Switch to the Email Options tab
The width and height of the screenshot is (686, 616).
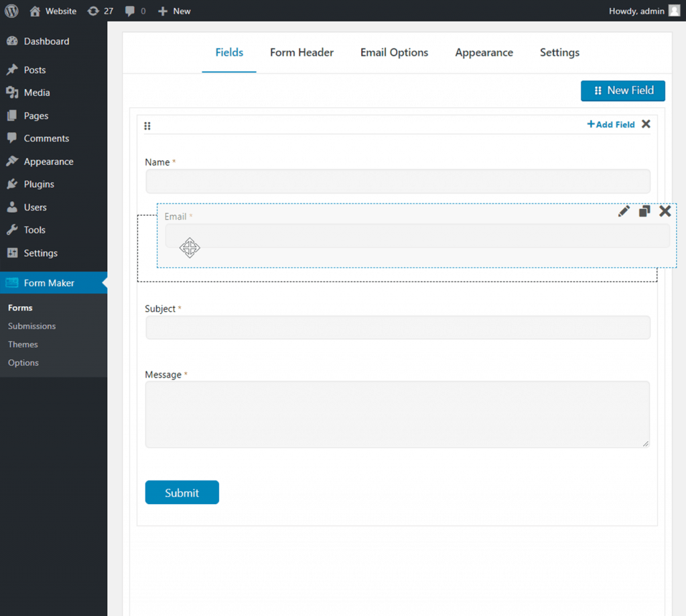click(394, 52)
